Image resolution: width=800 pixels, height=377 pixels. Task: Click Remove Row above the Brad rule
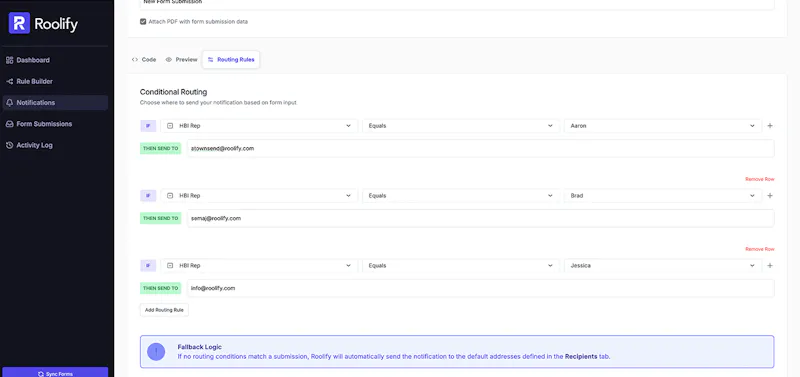coord(760,179)
